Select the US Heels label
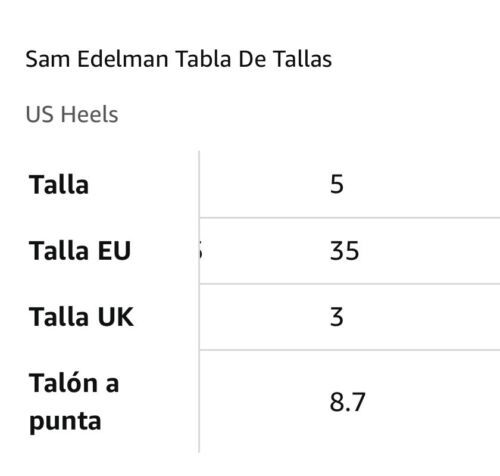500x476 pixels. coord(72,115)
